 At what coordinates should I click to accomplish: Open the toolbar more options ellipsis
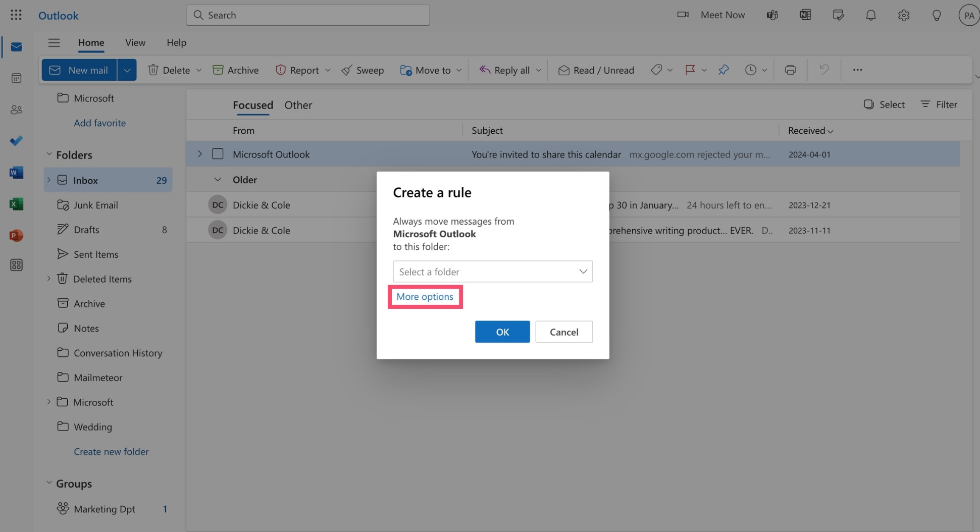pos(857,70)
